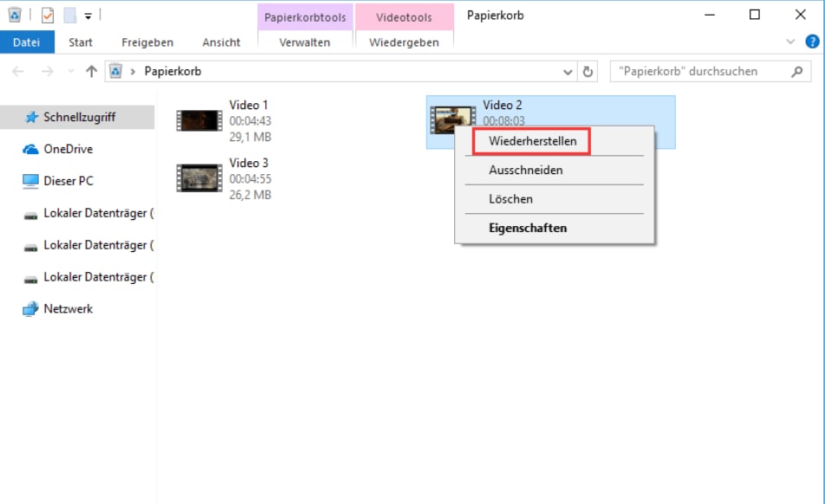Click the search magnifier icon

(797, 72)
